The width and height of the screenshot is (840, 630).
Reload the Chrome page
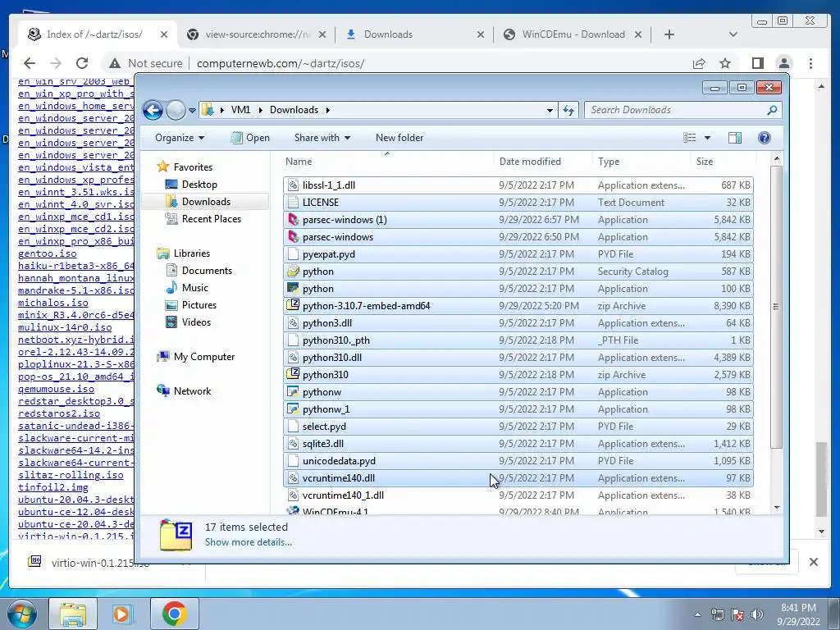81,63
